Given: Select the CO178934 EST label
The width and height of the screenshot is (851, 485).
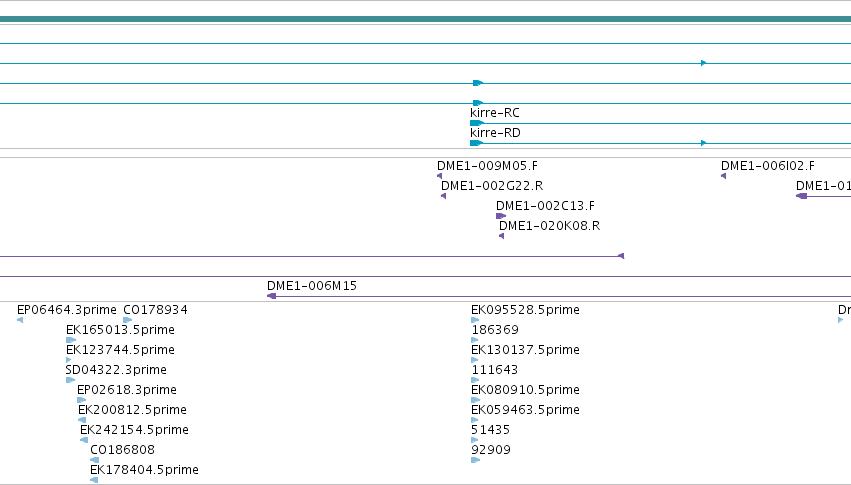Looking at the screenshot, I should (x=155, y=310).
